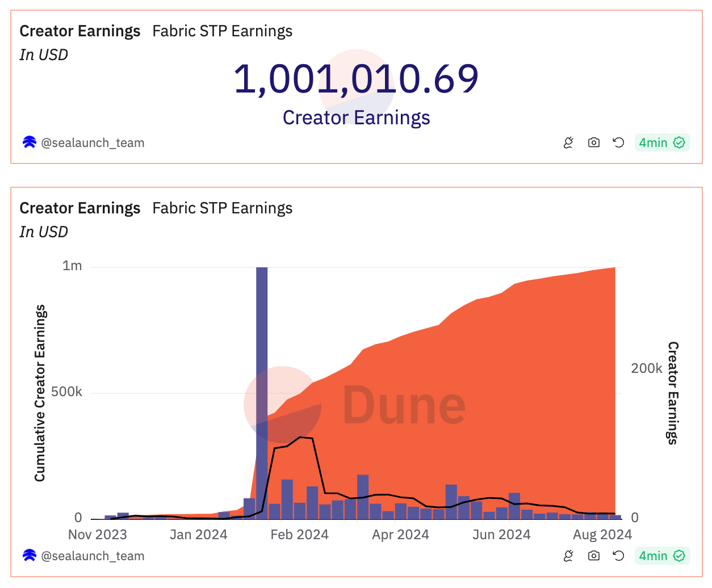Image resolution: width=712 pixels, height=588 pixels.
Task: Click the refresh icon on the counter widget
Action: point(618,142)
